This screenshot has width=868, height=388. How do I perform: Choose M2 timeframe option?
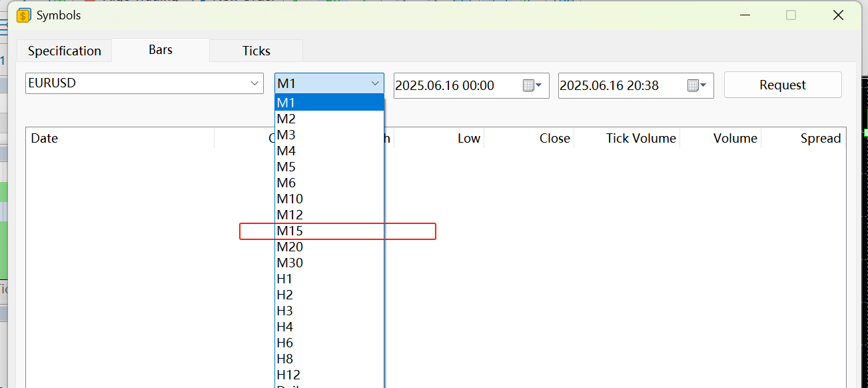click(330, 119)
